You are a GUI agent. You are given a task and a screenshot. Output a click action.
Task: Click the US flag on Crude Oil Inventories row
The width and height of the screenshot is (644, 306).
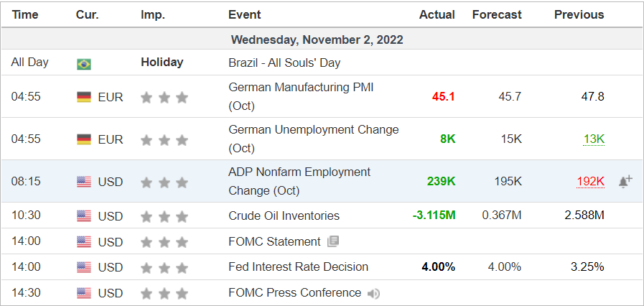[84, 216]
